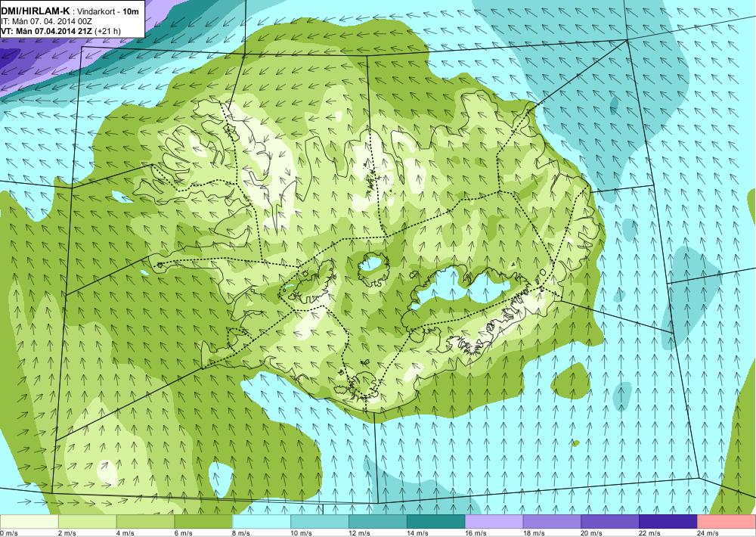The height and width of the screenshot is (537, 756).
Task: Click the "2 m/s" legend label
Action: point(67,533)
